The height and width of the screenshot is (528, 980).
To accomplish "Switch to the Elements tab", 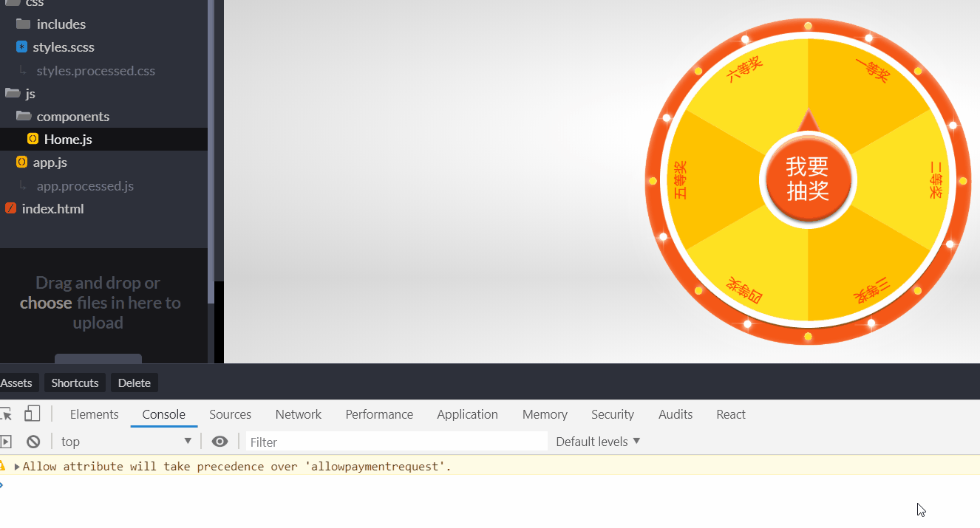I will (94, 414).
